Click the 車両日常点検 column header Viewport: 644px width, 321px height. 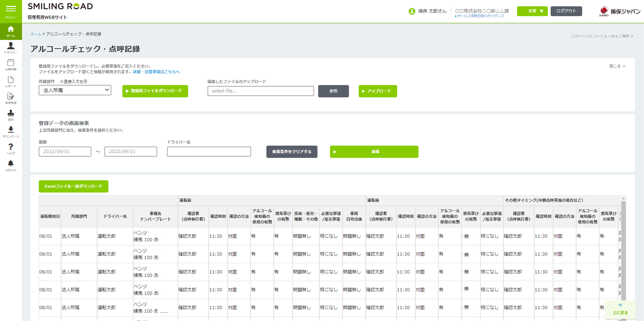[x=354, y=216]
